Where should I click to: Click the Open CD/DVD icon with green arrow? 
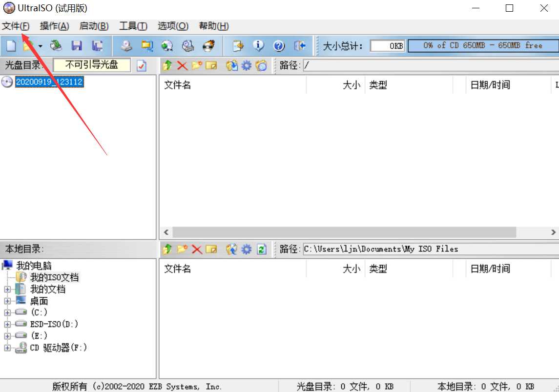(x=56, y=45)
